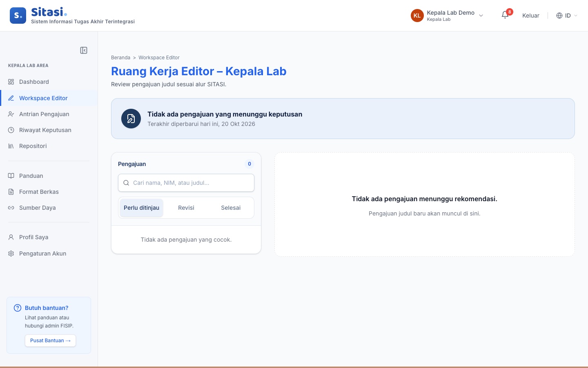588x368 pixels.
Task: Click the help question-mark icon
Action: (18, 308)
